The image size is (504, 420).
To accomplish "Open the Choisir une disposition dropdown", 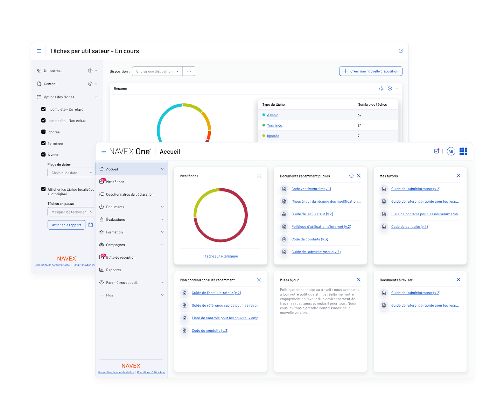I will [157, 71].
